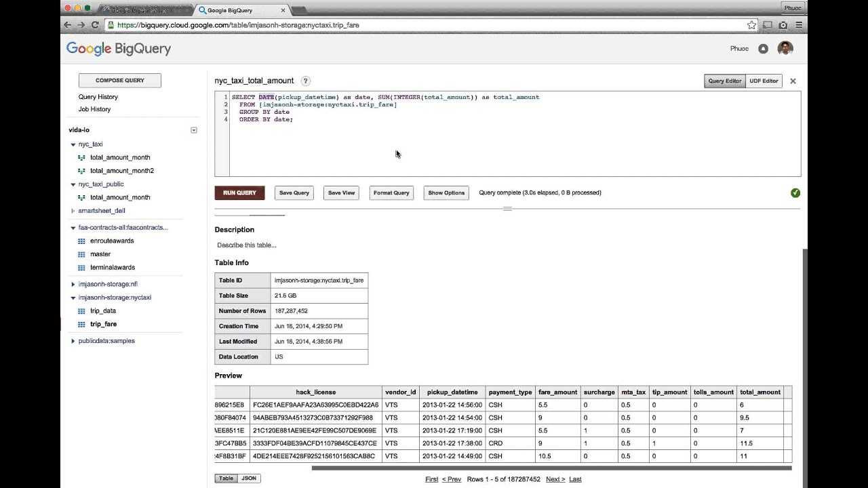Select the trip_data table

(x=103, y=311)
